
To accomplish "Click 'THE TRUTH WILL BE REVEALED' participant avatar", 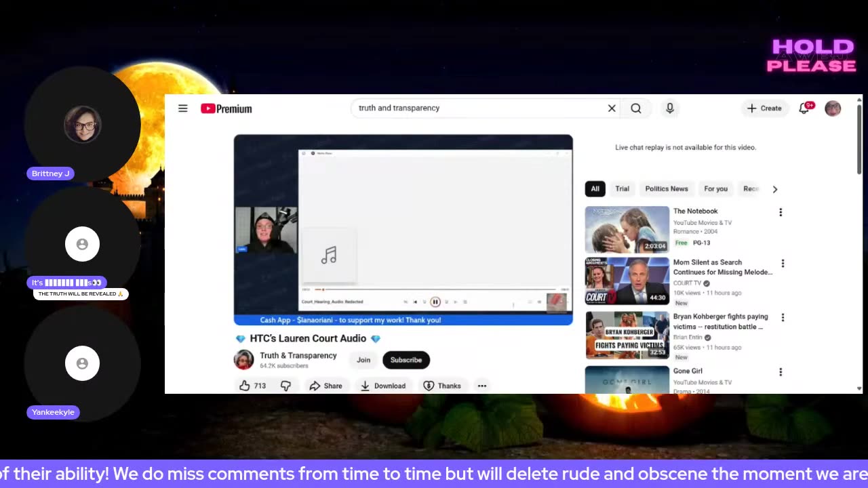I will click(82, 244).
